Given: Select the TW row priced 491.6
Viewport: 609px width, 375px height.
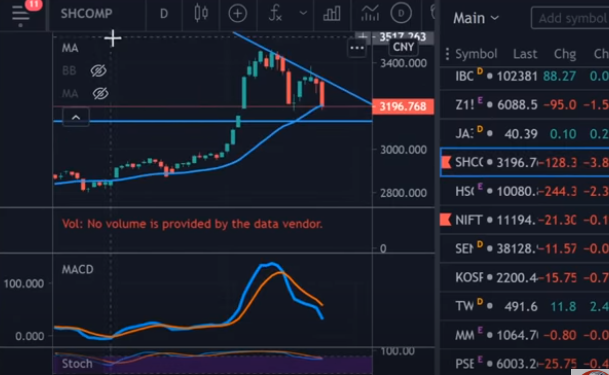Looking at the screenshot, I should [524, 306].
